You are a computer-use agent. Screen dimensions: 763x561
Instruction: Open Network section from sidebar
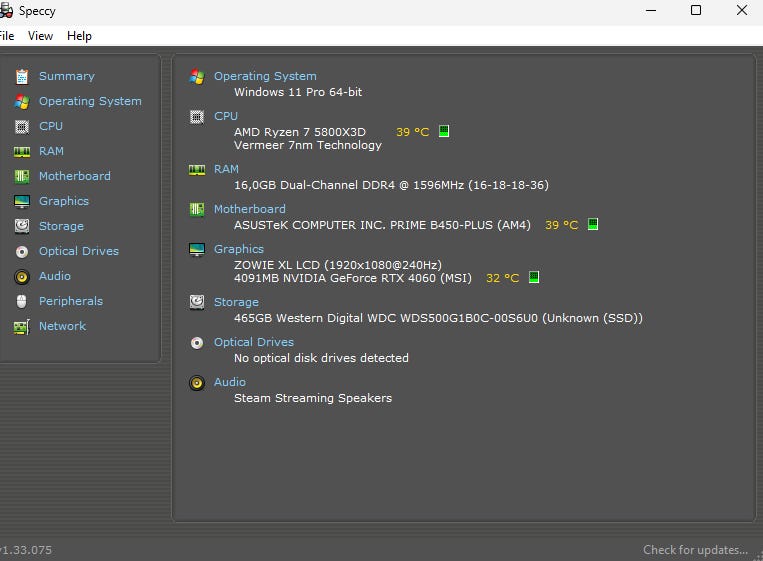pyautogui.click(x=62, y=326)
